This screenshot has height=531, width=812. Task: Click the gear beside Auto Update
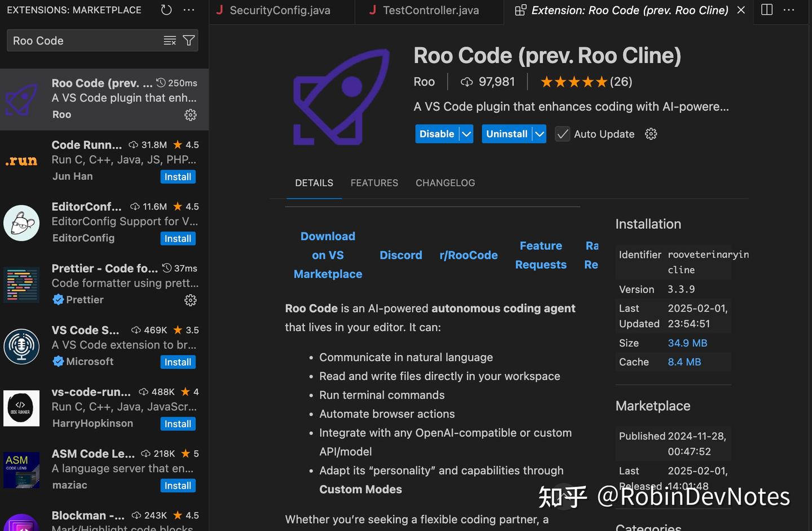click(x=651, y=134)
